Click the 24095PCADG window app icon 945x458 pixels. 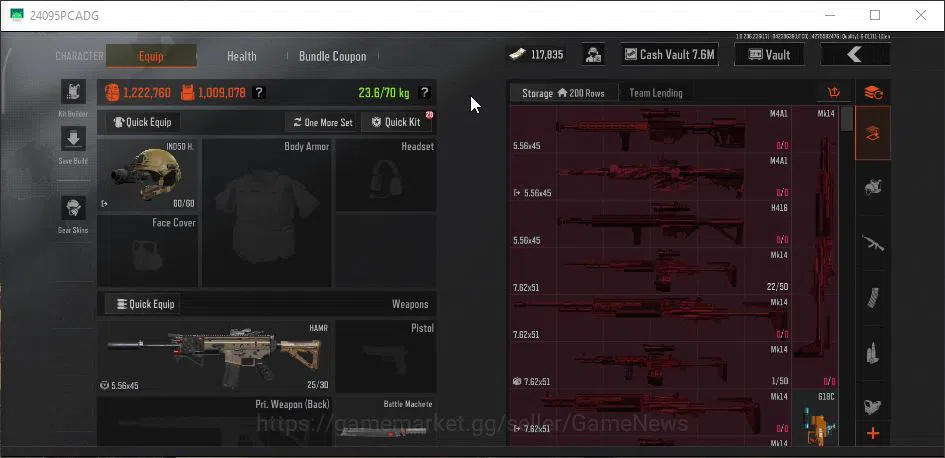click(17, 15)
